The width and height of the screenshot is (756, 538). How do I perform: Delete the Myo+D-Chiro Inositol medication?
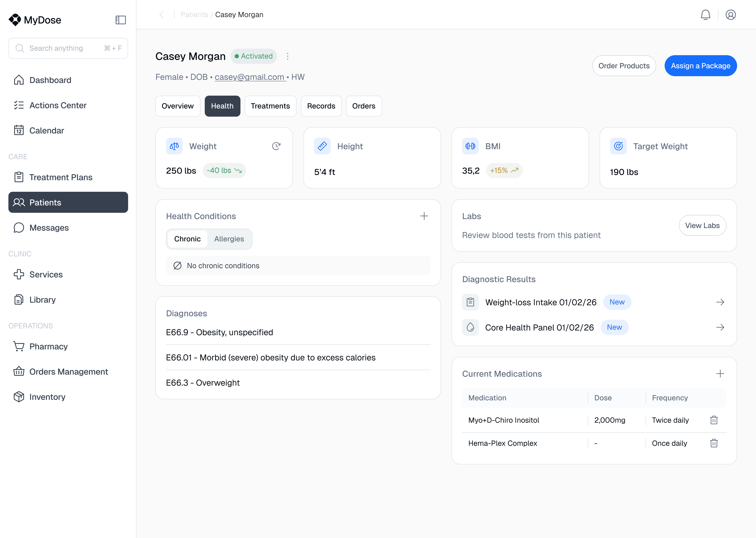[714, 420]
